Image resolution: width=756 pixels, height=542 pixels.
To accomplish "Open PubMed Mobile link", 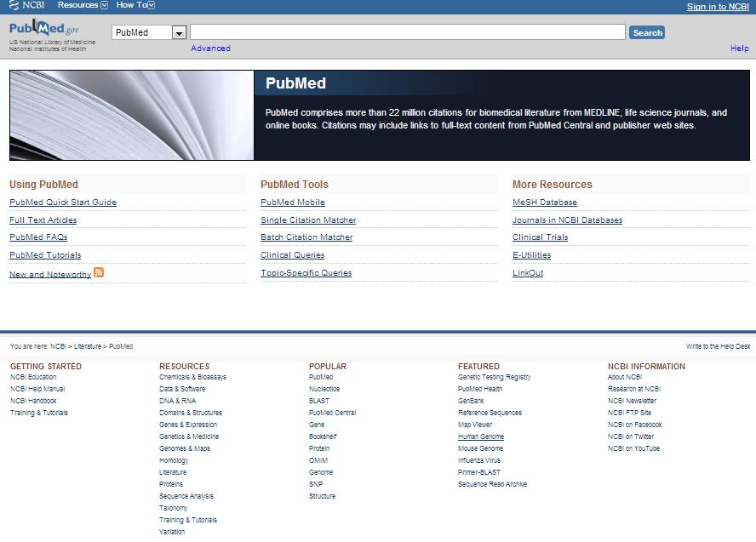I will point(293,203).
